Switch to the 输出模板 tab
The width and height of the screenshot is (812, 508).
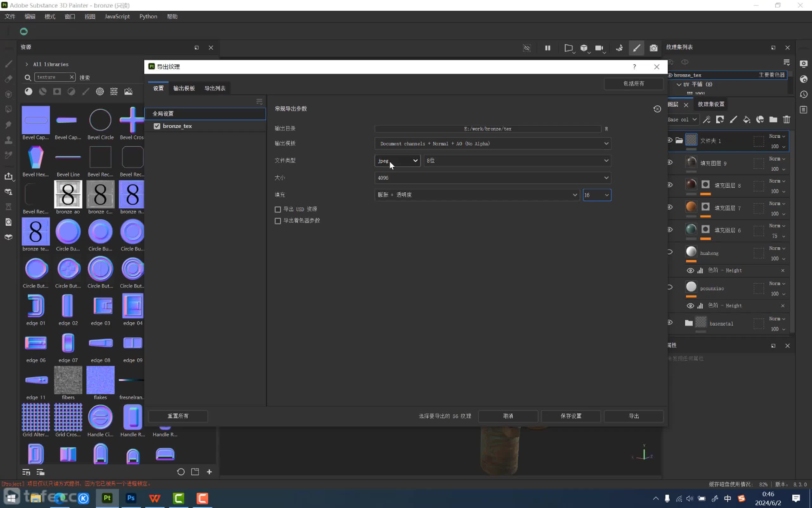(184, 88)
